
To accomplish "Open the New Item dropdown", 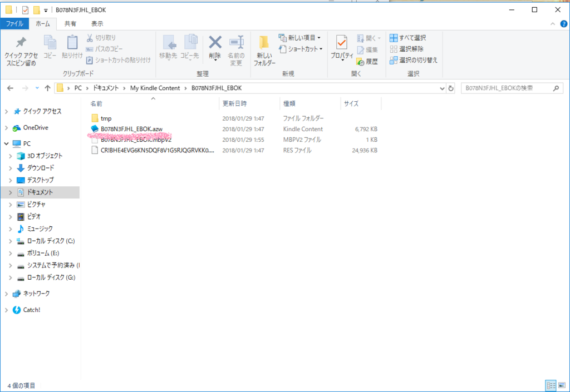I will pos(299,38).
